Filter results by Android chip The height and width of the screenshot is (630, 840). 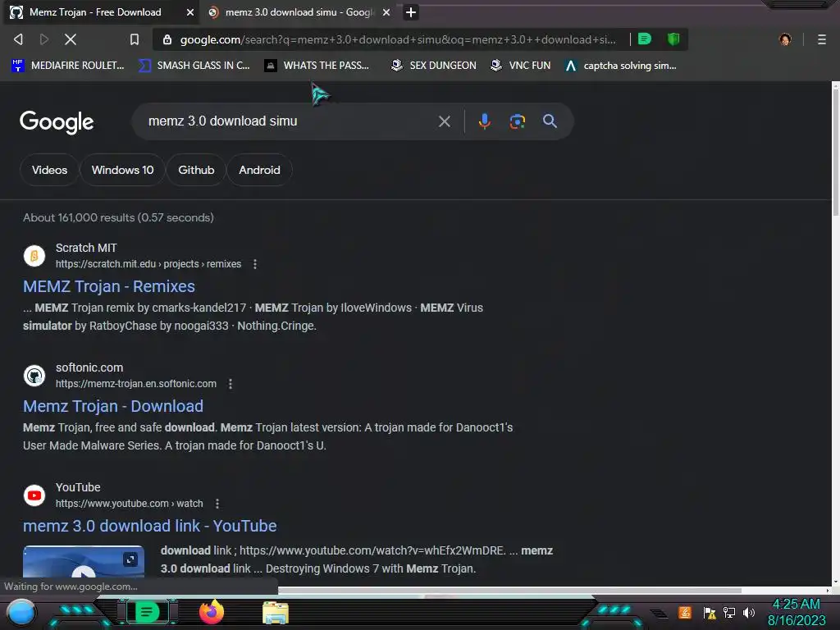(259, 170)
